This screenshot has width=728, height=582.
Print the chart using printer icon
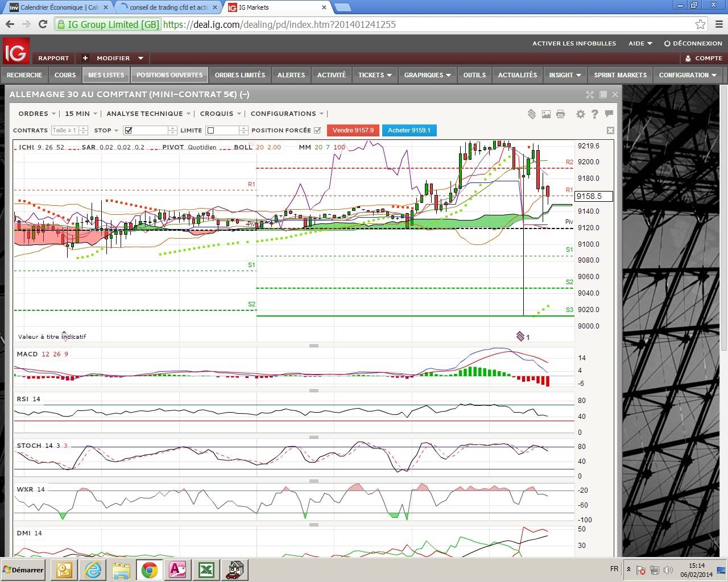point(560,114)
